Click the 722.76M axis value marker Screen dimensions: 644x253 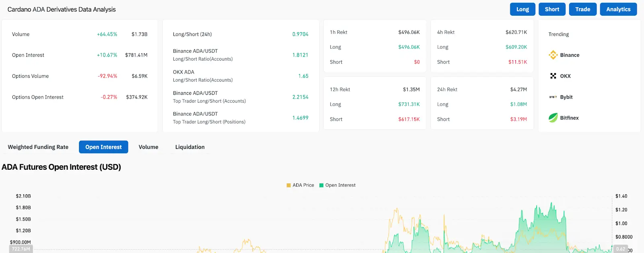point(21,249)
